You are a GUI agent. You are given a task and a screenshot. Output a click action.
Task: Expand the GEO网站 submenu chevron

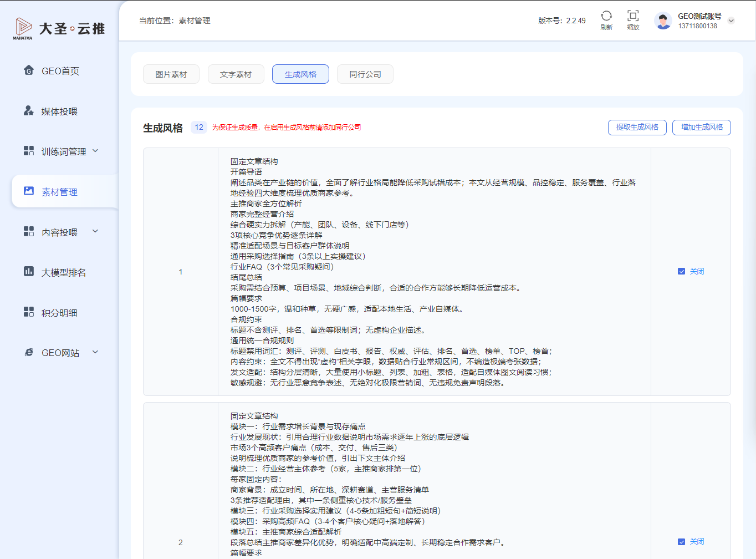pyautogui.click(x=95, y=352)
